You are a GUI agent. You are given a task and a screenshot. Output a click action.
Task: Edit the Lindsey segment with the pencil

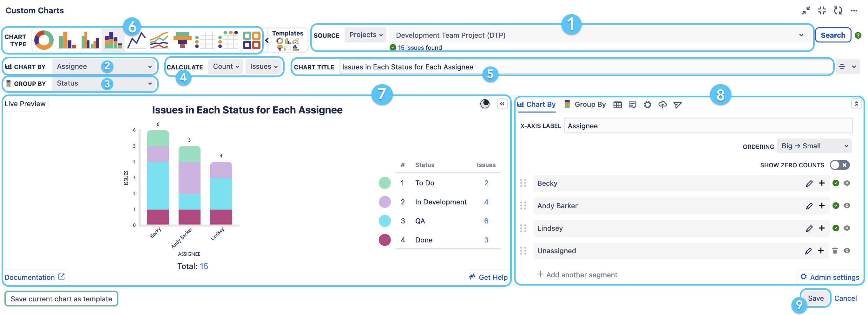click(x=809, y=228)
